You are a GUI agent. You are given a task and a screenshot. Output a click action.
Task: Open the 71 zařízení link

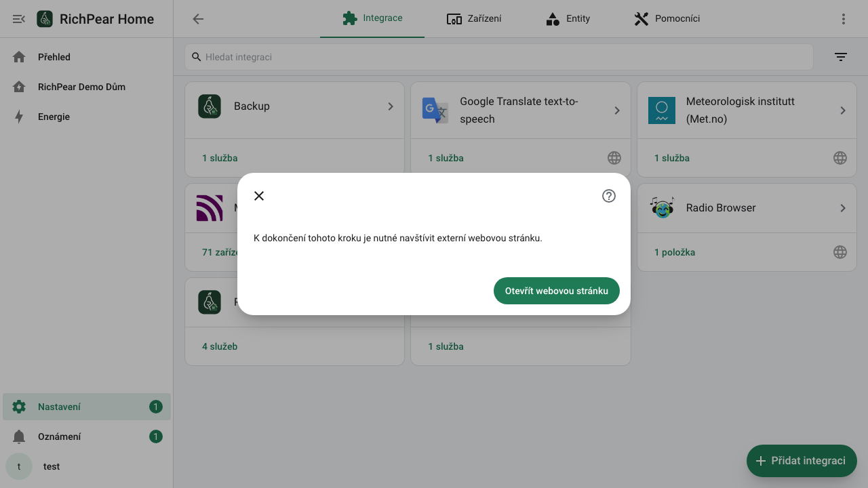coord(220,252)
